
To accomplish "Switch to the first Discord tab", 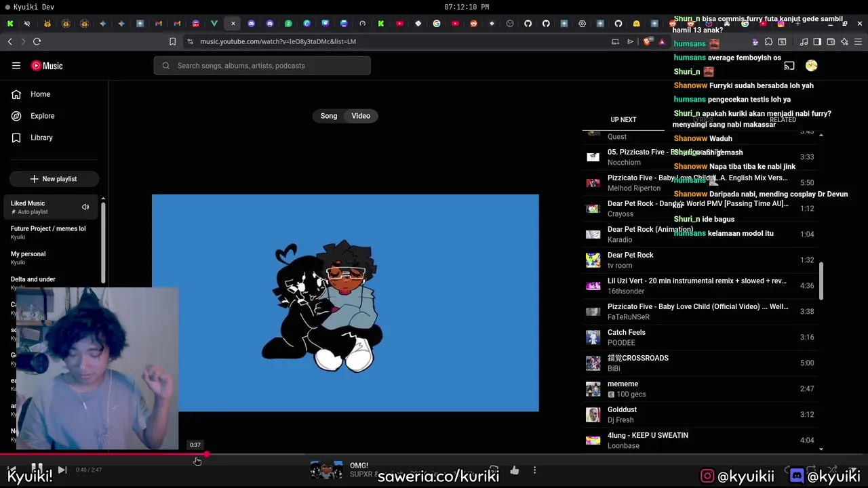I will click(x=252, y=24).
